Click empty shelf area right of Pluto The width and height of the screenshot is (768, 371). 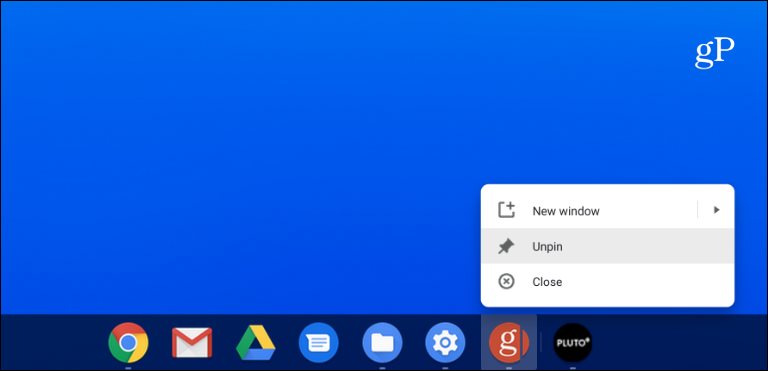[x=681, y=342]
